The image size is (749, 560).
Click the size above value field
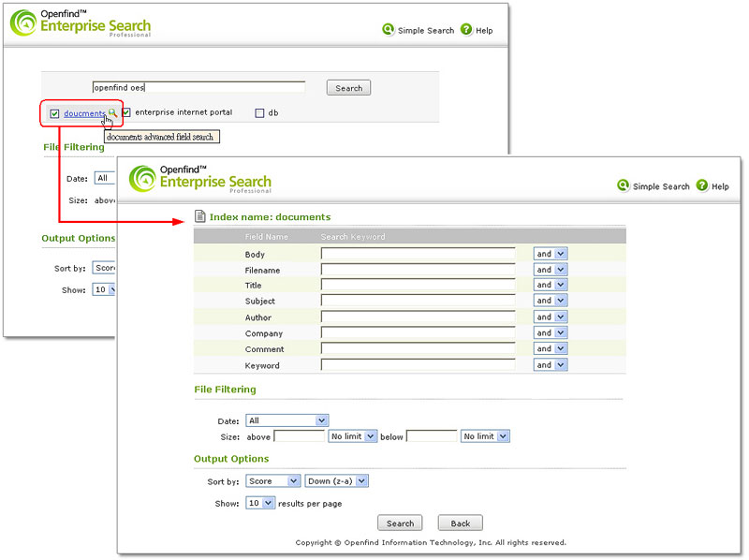tap(299, 436)
